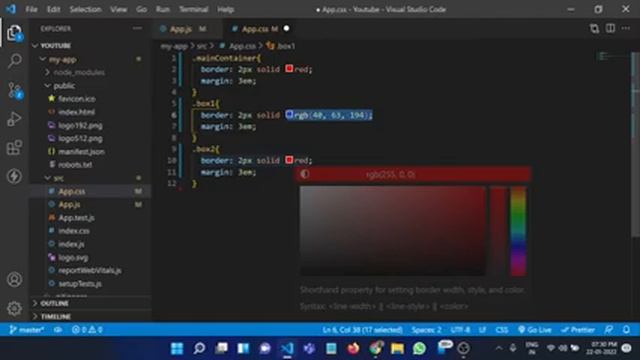Open the Run and Debug view
This screenshot has height=360, width=640.
14,119
